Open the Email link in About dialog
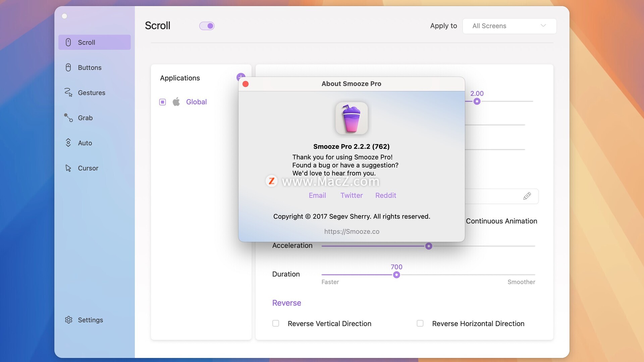Image resolution: width=644 pixels, height=362 pixels. pos(317,195)
